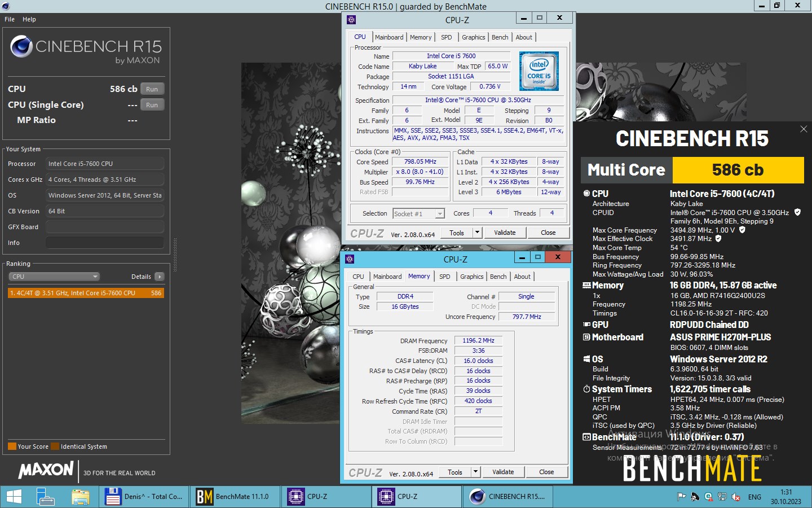
Task: Run the CPU Single Core benchmark
Action: tap(152, 105)
